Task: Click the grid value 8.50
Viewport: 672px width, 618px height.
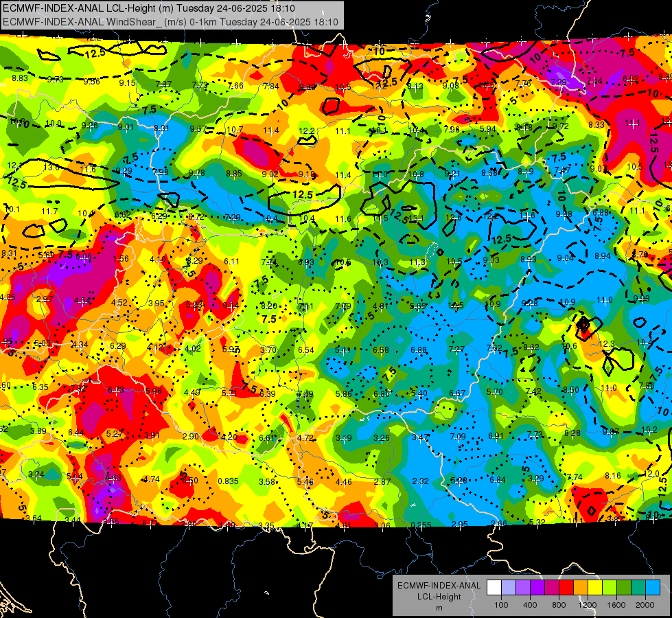Action: [x=571, y=390]
